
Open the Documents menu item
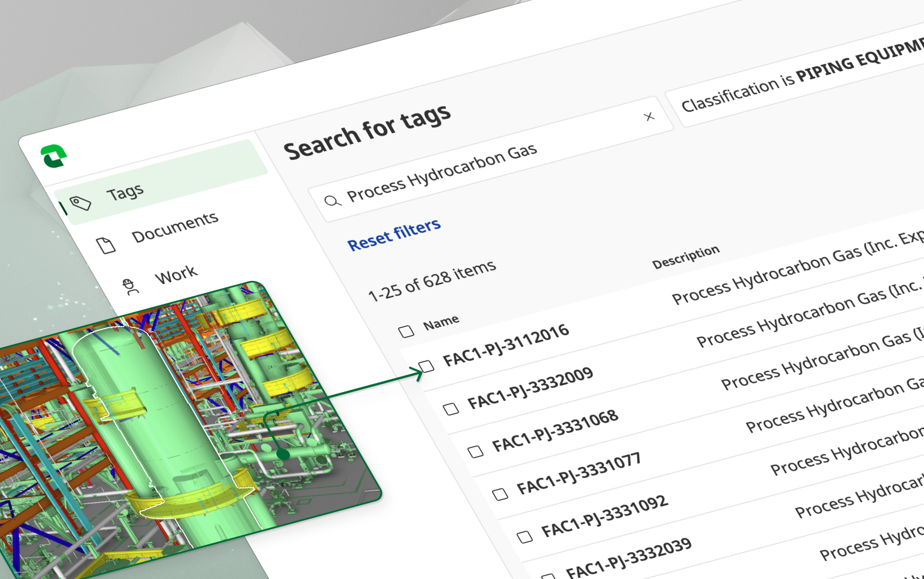tap(174, 227)
